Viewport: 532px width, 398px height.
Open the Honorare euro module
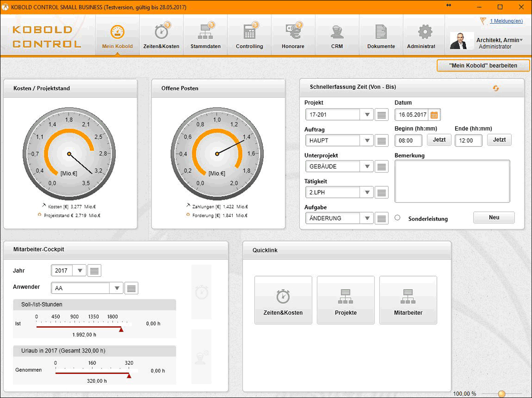(293, 36)
